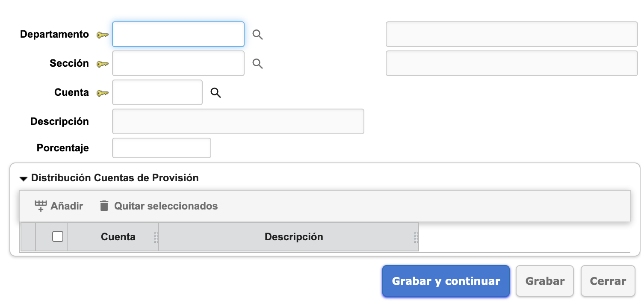
Task: Click into the Sección text field
Action: 178,63
